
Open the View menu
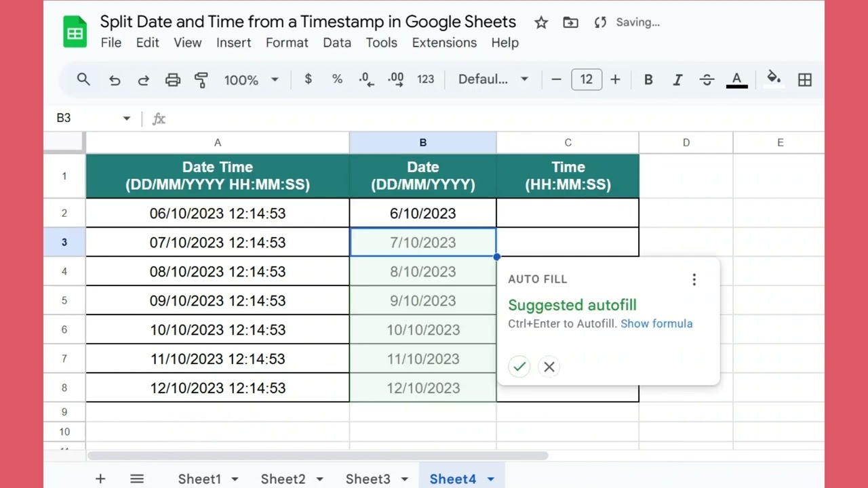tap(188, 43)
